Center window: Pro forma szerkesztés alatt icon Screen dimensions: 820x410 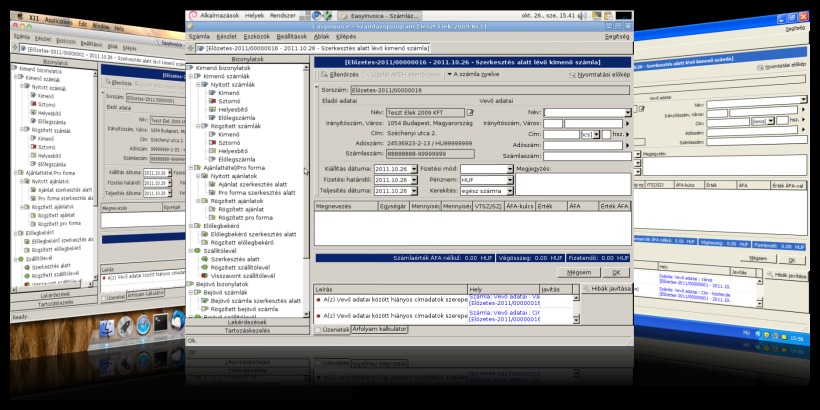[x=212, y=192]
